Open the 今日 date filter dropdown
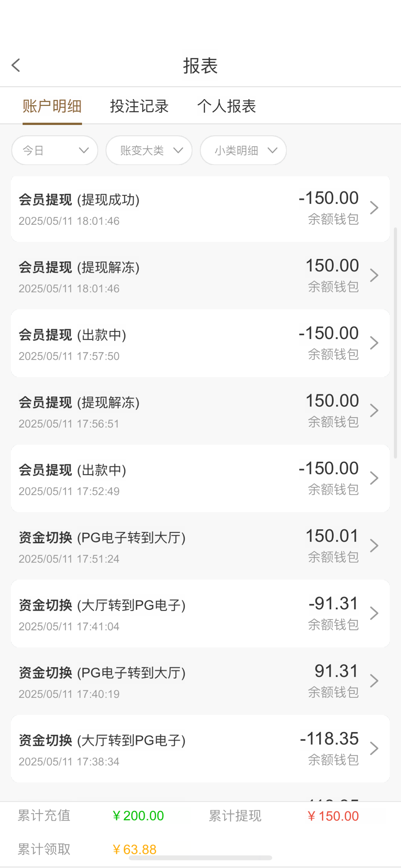 pyautogui.click(x=55, y=150)
